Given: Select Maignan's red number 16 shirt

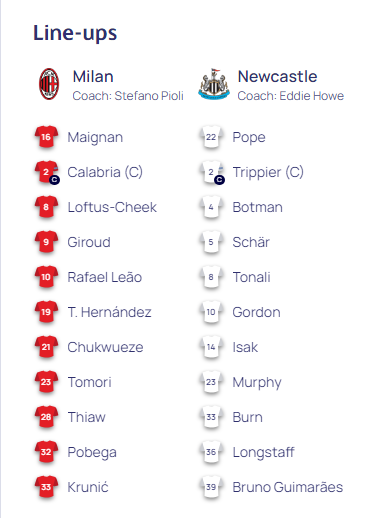Looking at the screenshot, I should coord(46,137).
